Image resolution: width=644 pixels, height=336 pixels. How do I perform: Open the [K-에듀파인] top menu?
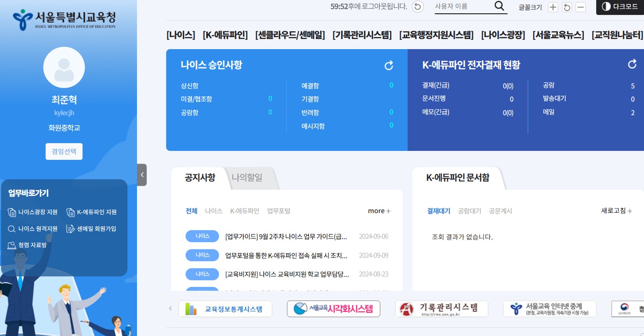coord(225,35)
